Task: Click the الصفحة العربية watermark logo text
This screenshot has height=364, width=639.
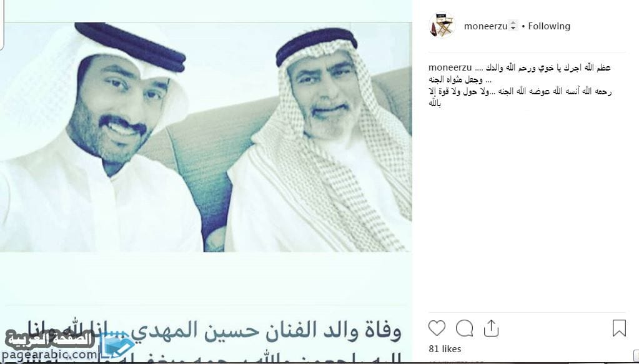Action: point(50,339)
